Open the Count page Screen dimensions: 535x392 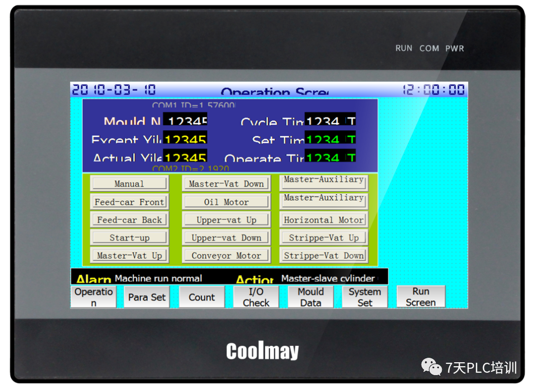click(202, 297)
